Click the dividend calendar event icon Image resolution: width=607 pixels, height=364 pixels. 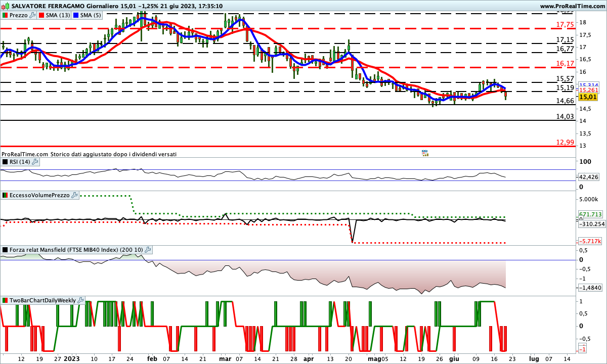(x=425, y=153)
